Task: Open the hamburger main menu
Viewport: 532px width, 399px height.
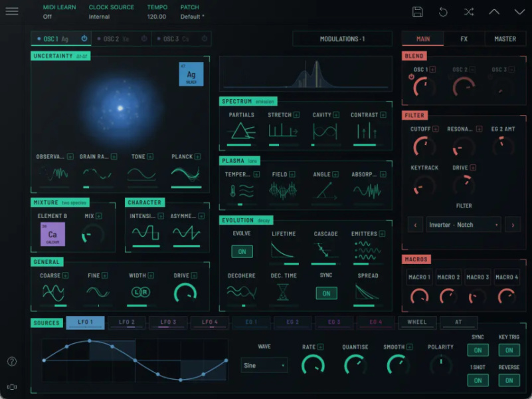Action: point(12,11)
